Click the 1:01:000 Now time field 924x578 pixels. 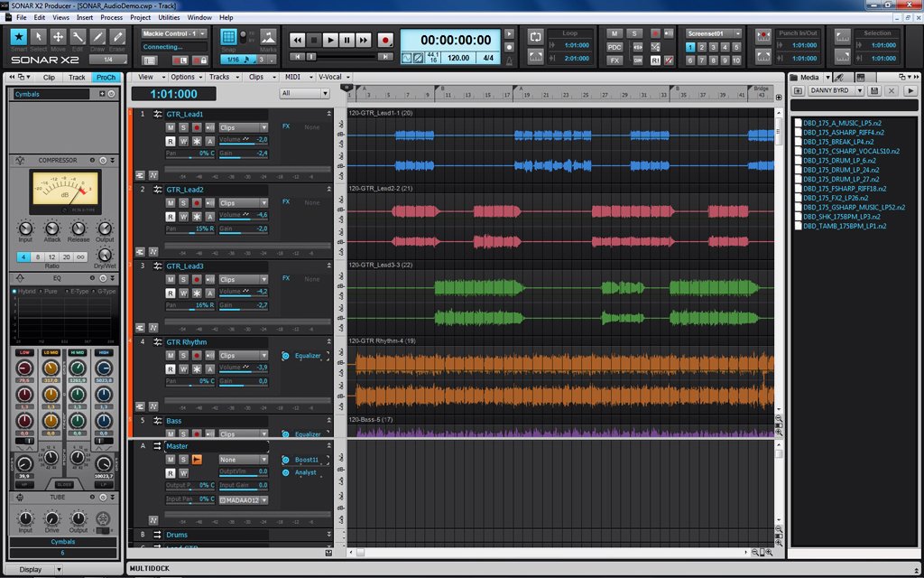coord(174,94)
